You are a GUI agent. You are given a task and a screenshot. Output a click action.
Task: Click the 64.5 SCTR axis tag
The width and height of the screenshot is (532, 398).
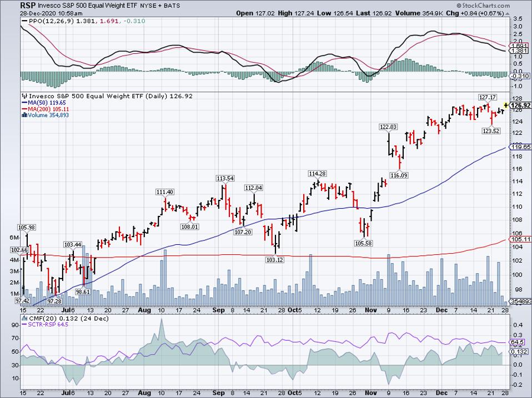tap(518, 342)
